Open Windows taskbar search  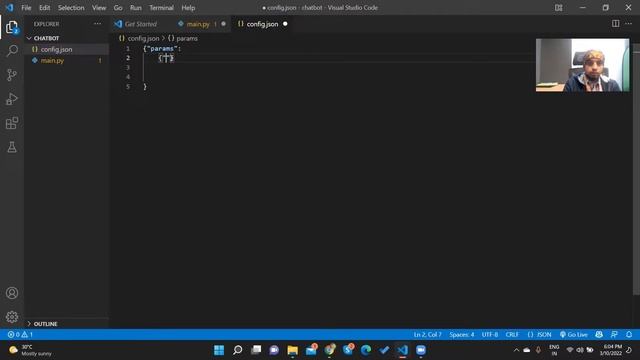pos(237,350)
